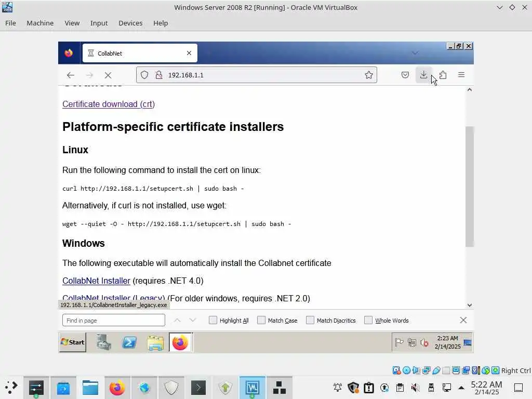This screenshot has height=399, width=532.
Task: Click the Find in page input field
Action: [114, 320]
